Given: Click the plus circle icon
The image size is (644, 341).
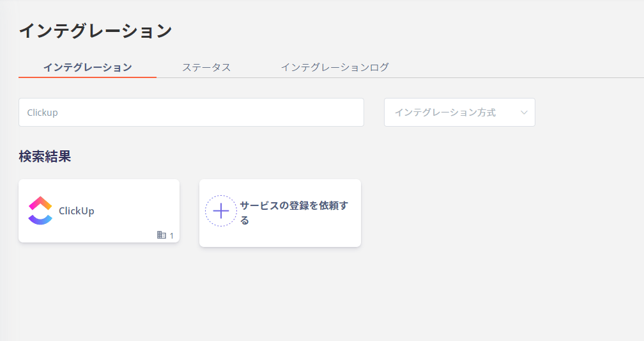Looking at the screenshot, I should pyautogui.click(x=221, y=211).
